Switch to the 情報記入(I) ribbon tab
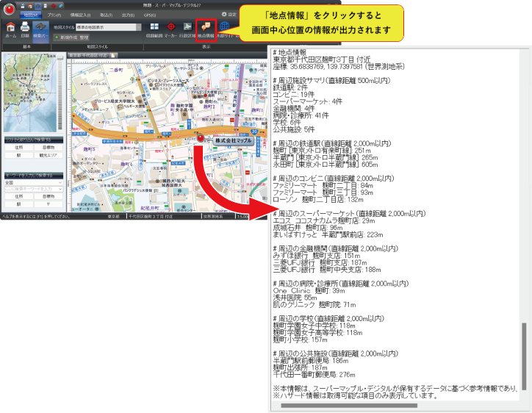The image size is (532, 413). [x=80, y=15]
